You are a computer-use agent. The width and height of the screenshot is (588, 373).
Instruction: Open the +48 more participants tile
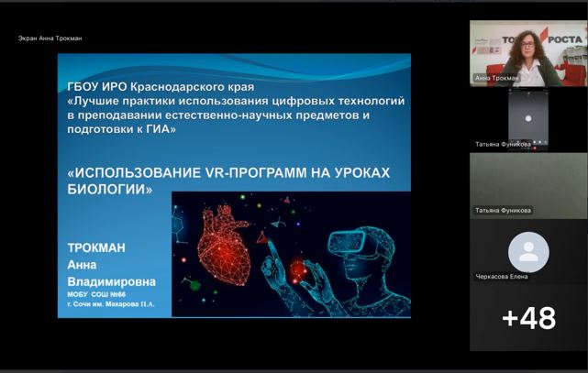click(528, 317)
